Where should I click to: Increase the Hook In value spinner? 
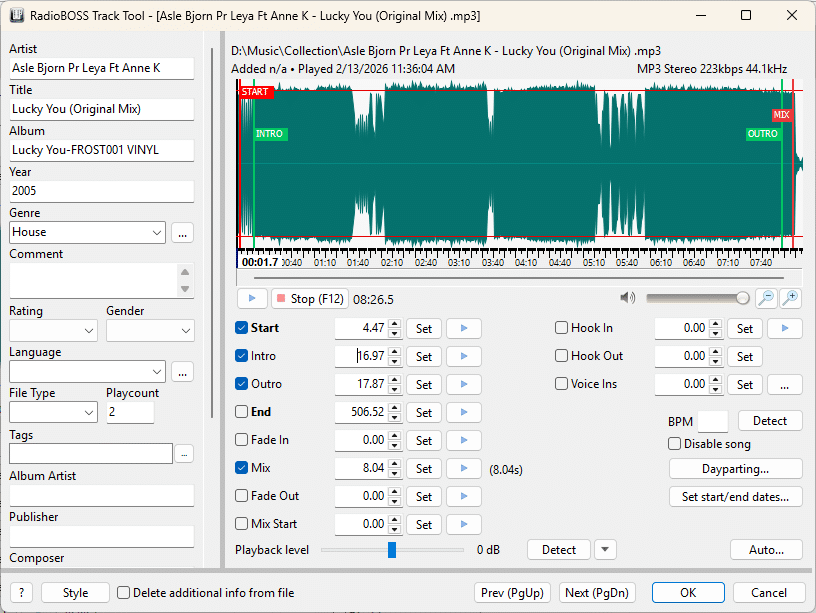716,324
